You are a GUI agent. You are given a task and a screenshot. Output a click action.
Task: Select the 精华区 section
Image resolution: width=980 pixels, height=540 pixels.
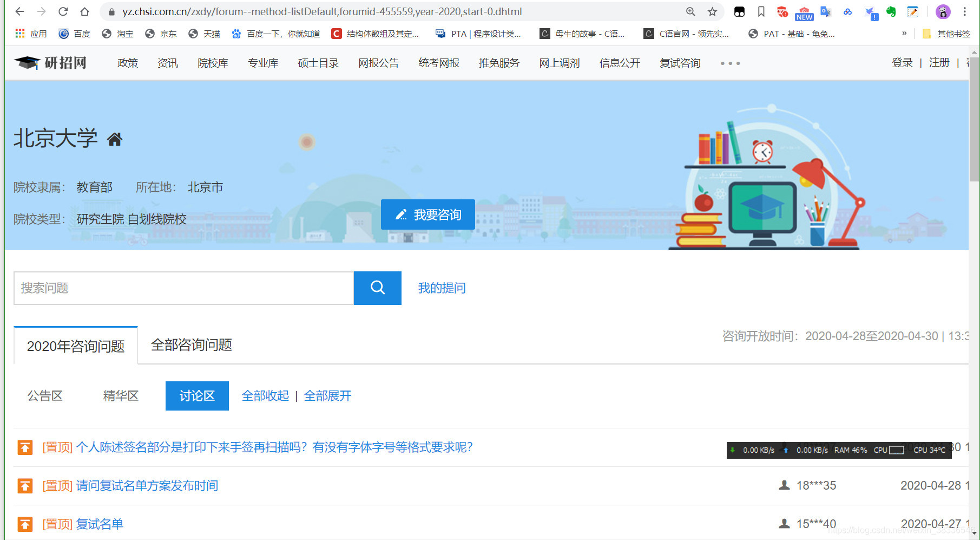click(x=121, y=396)
